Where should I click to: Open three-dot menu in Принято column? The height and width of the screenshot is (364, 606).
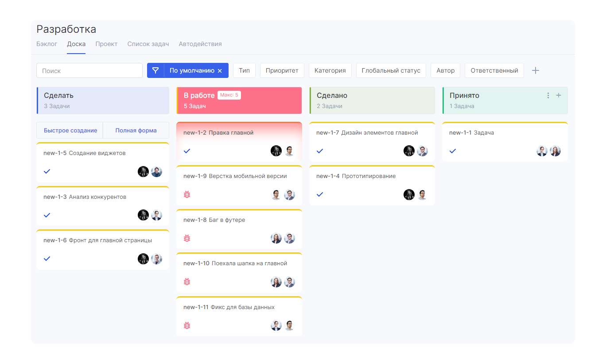click(x=548, y=96)
